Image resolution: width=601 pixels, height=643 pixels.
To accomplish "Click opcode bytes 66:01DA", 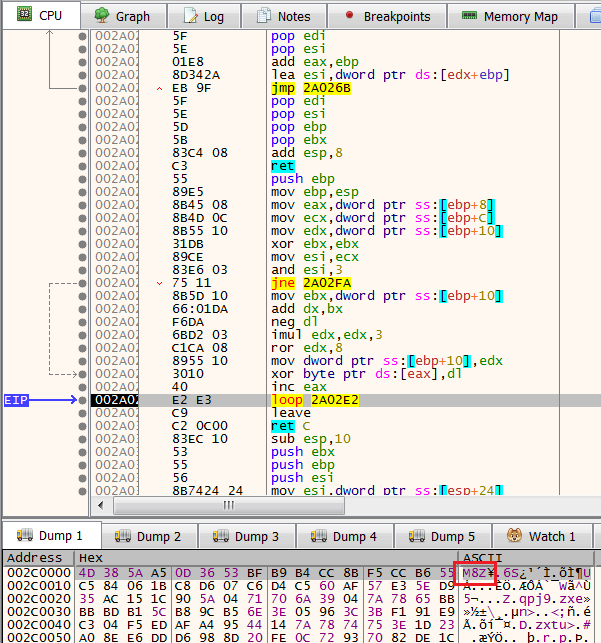I will click(x=200, y=309).
